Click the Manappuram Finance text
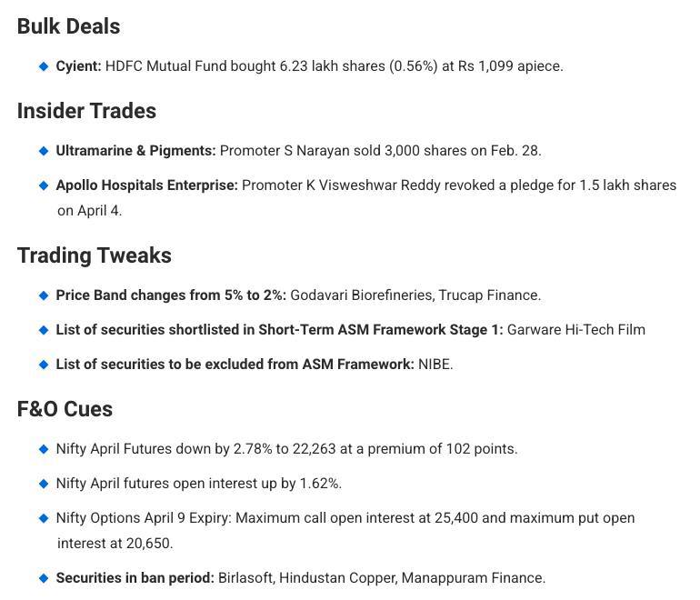The image size is (700, 600). pyautogui.click(x=473, y=577)
